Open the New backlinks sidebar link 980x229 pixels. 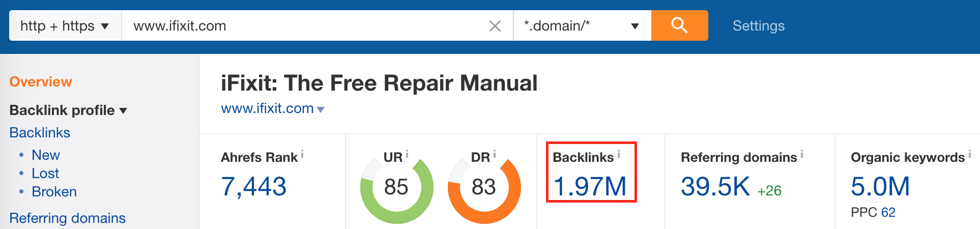point(46,155)
